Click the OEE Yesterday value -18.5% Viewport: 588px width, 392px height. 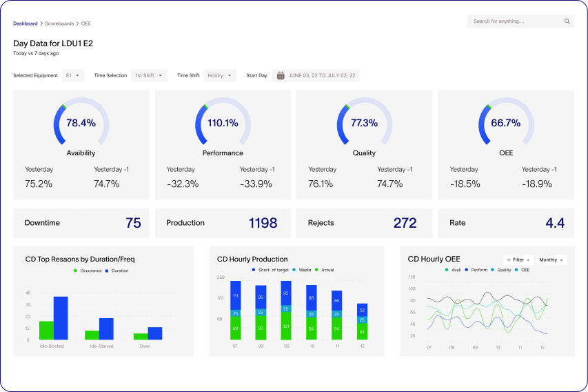click(465, 184)
